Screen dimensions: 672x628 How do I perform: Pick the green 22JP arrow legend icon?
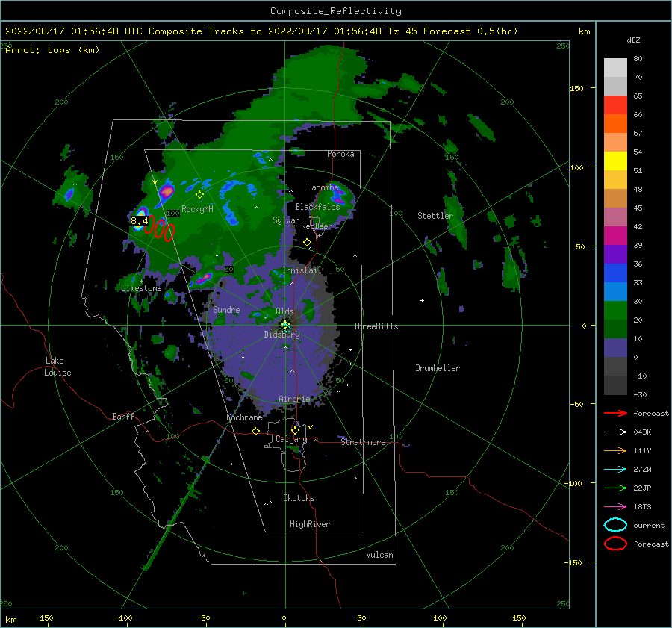[x=615, y=488]
